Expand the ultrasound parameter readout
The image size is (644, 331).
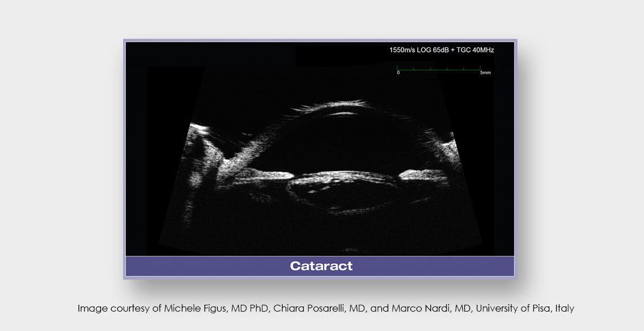point(442,50)
